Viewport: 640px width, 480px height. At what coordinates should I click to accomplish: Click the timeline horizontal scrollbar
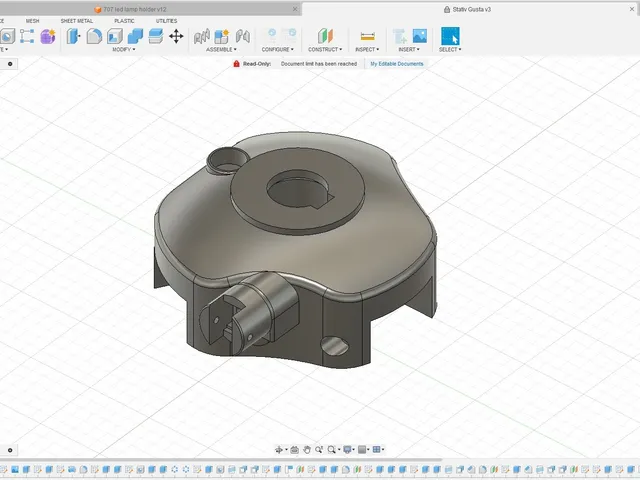[x=220, y=460]
